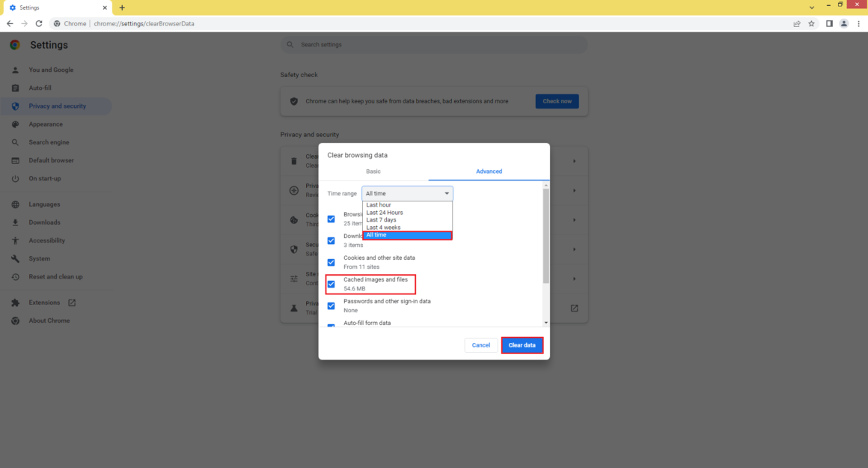Cancel the clear browsing data dialog
This screenshot has width=868, height=468.
pyautogui.click(x=480, y=344)
